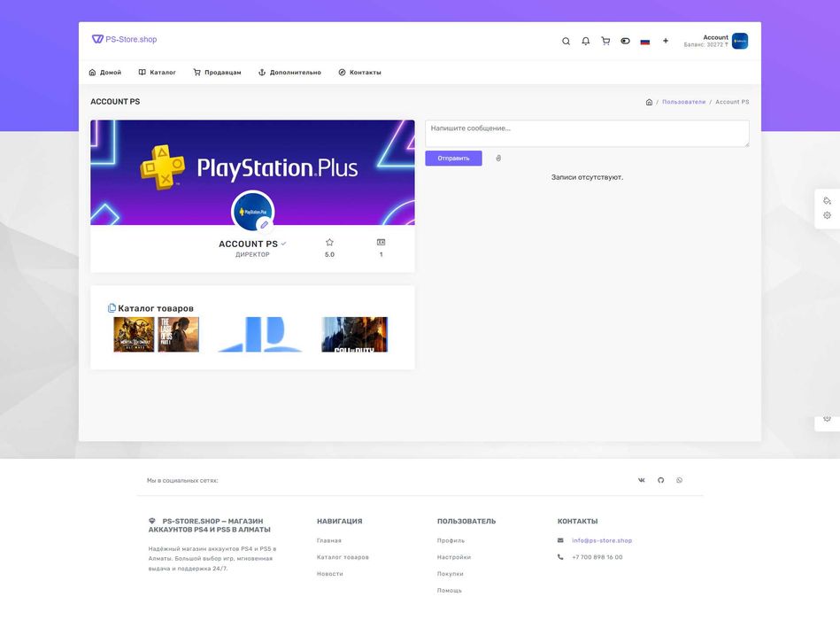This screenshot has width=840, height=620.
Task: Open Настройки footer link
Action: click(454, 557)
